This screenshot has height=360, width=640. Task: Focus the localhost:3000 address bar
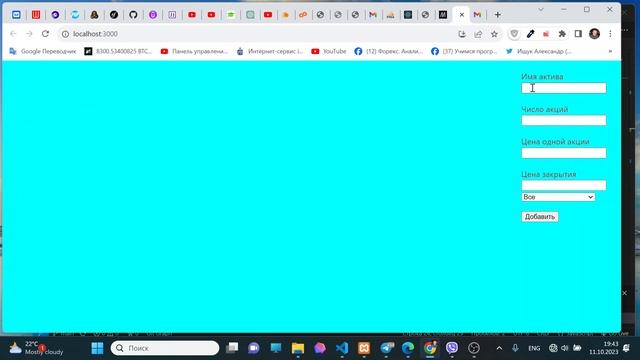point(261,34)
